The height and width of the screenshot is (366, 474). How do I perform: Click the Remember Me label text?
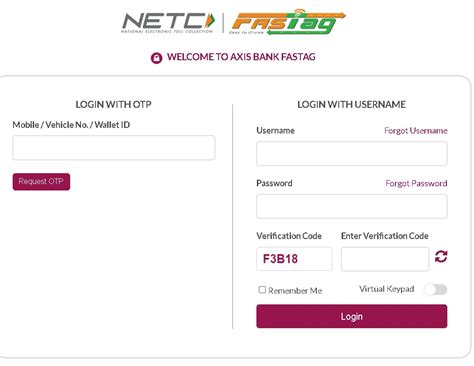pos(295,291)
